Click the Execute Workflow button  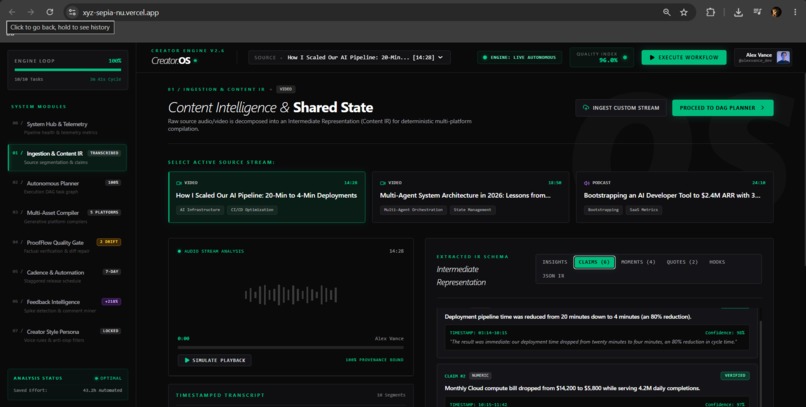(684, 58)
